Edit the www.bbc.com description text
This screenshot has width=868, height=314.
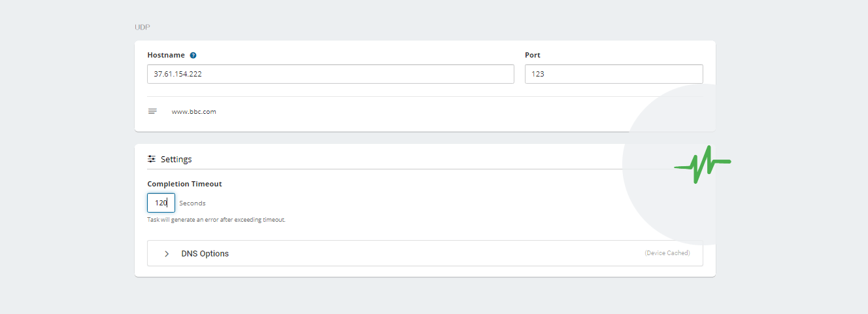194,112
